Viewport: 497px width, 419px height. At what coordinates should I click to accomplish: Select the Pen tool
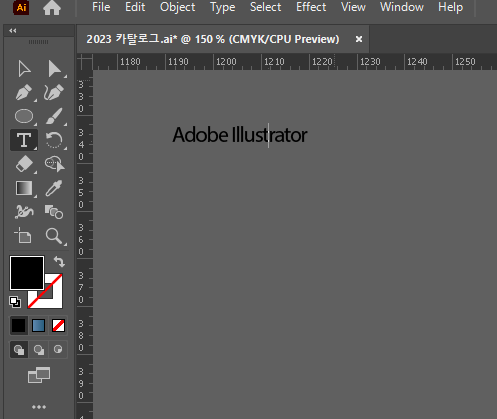24,92
